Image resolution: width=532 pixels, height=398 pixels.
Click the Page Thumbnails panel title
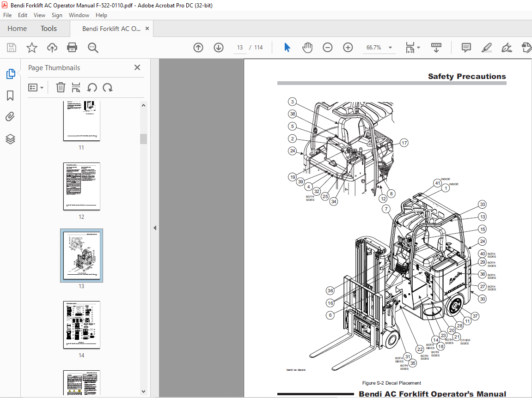coord(54,68)
